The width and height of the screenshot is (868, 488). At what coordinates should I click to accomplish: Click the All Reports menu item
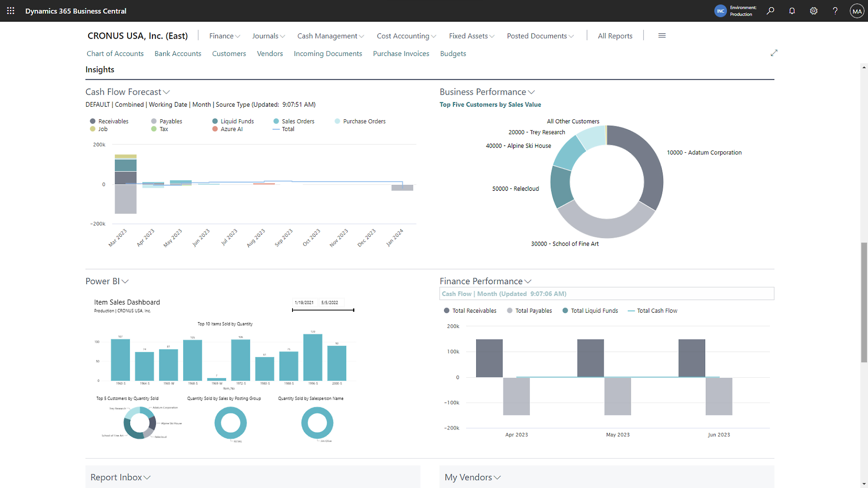(x=615, y=36)
